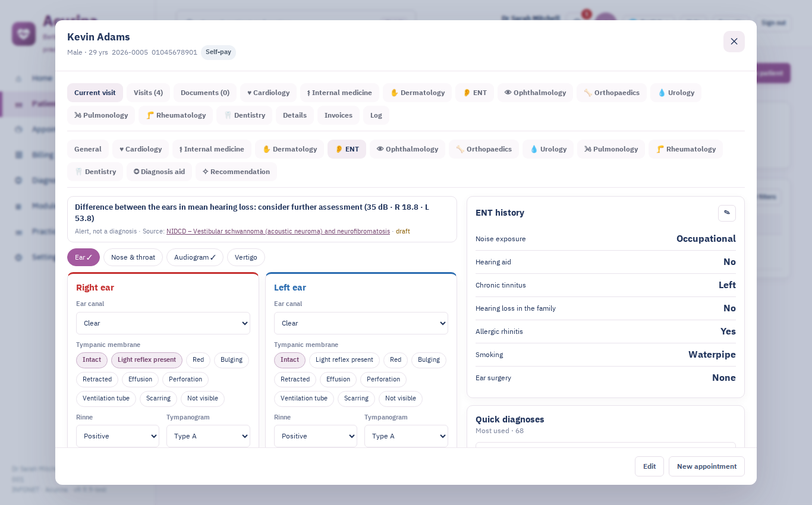Switch to Audiogram sub-tab
812x505 pixels.
pos(195,257)
